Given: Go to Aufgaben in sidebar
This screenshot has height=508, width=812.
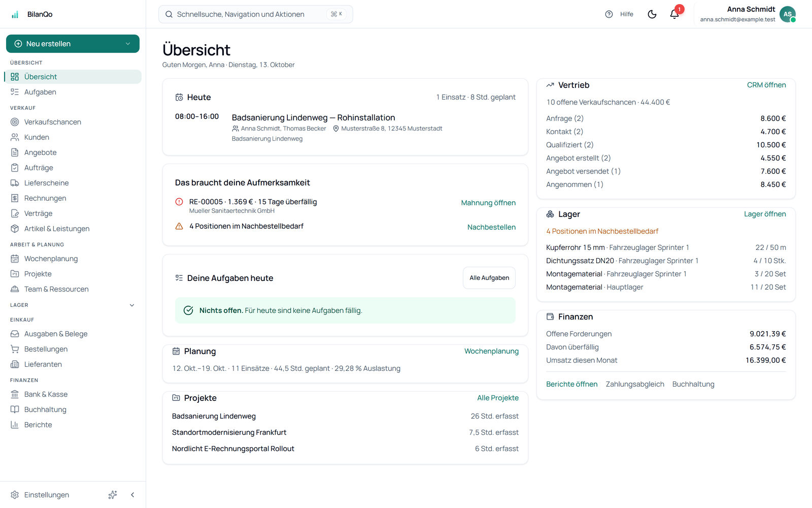Looking at the screenshot, I should 73,92.
